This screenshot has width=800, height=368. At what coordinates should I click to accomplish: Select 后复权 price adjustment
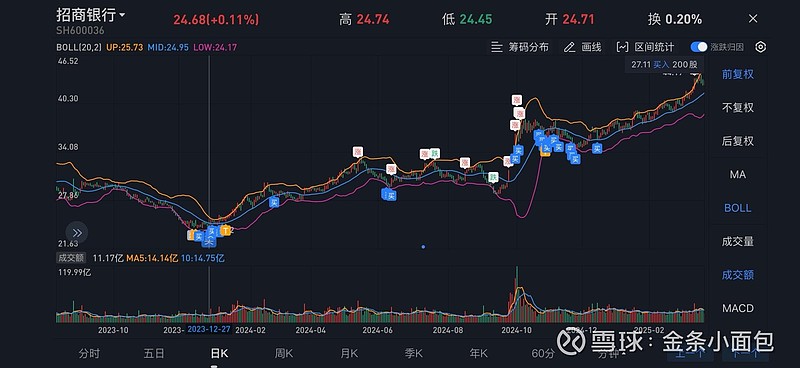pyautogui.click(x=737, y=141)
